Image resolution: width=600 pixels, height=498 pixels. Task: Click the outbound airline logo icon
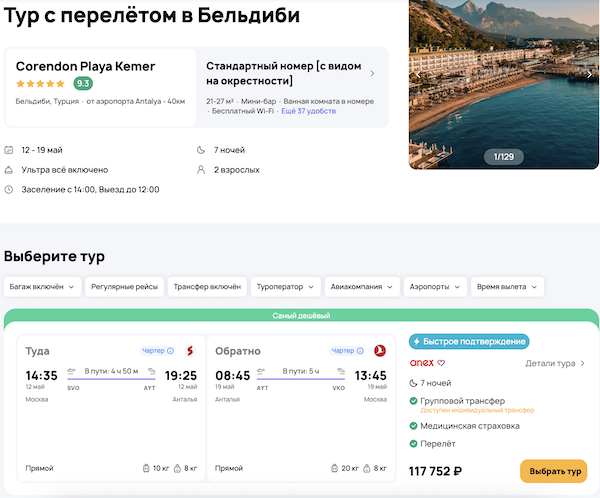click(190, 350)
